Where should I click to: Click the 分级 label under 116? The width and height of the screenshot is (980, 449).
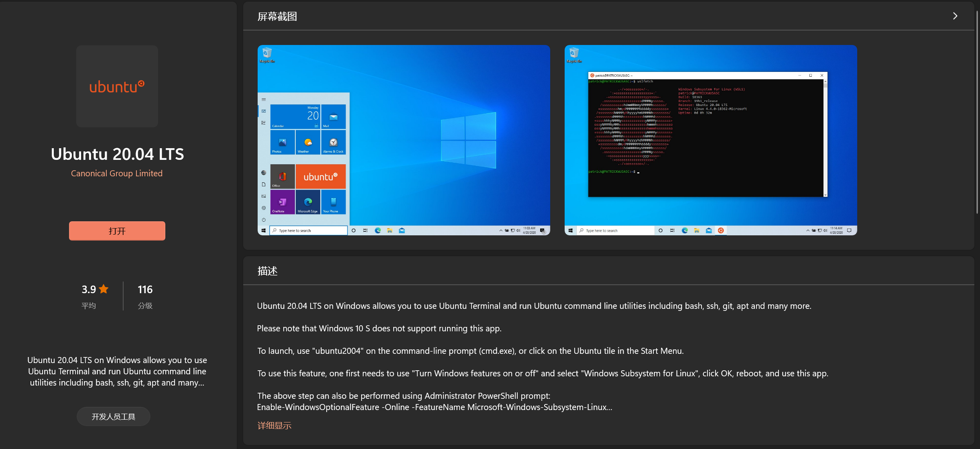coord(145,306)
